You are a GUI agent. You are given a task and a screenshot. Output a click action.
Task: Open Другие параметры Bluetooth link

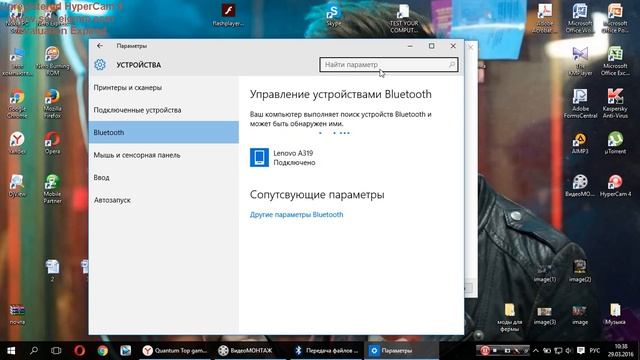point(296,215)
